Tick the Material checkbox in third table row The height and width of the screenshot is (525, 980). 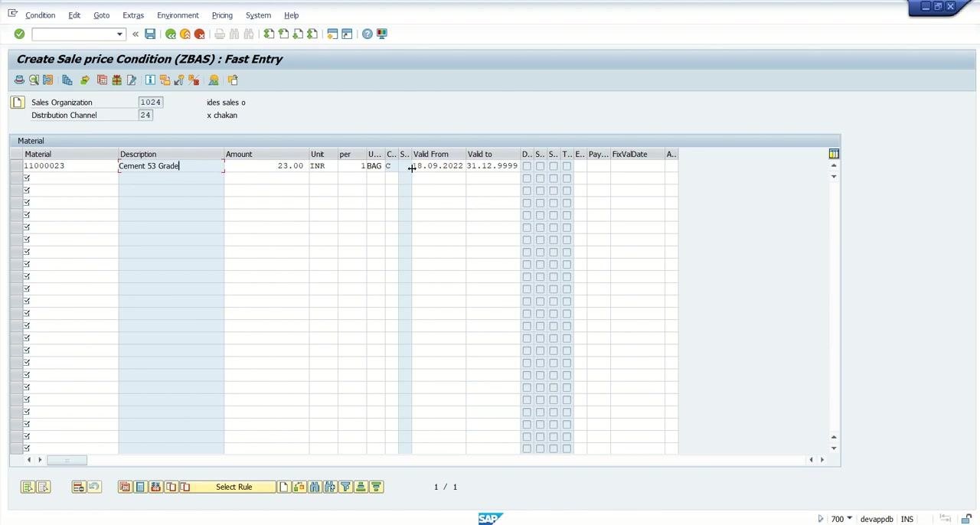[27, 191]
